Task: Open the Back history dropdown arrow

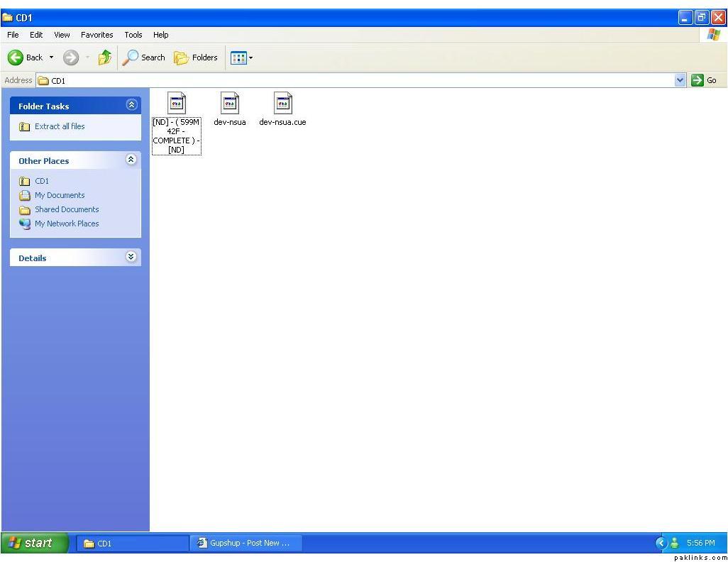Action: [51, 57]
